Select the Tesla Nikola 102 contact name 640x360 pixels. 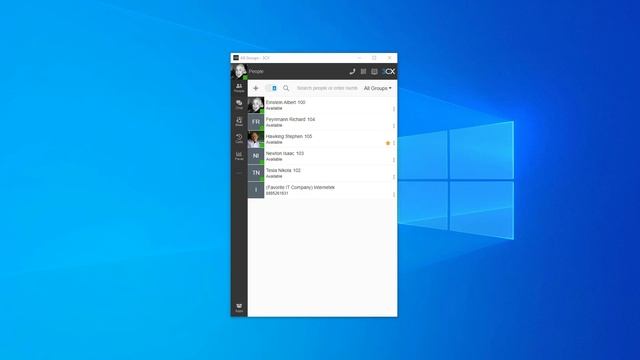(283, 170)
